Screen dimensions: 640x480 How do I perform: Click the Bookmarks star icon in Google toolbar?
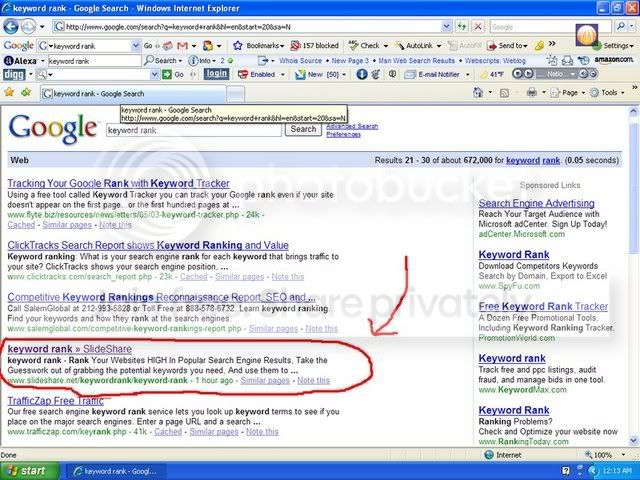click(x=238, y=46)
